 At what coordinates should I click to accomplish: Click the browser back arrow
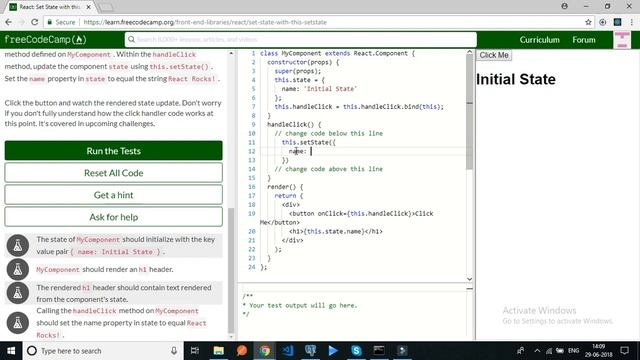click(9, 22)
